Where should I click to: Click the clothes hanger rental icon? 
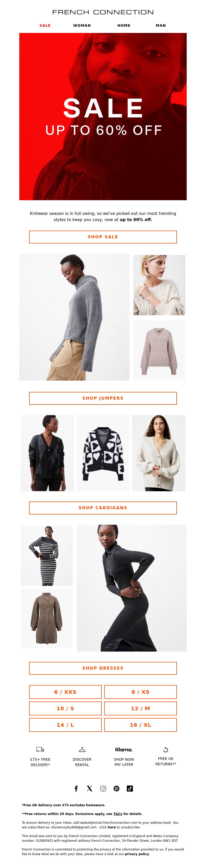pos(82,749)
